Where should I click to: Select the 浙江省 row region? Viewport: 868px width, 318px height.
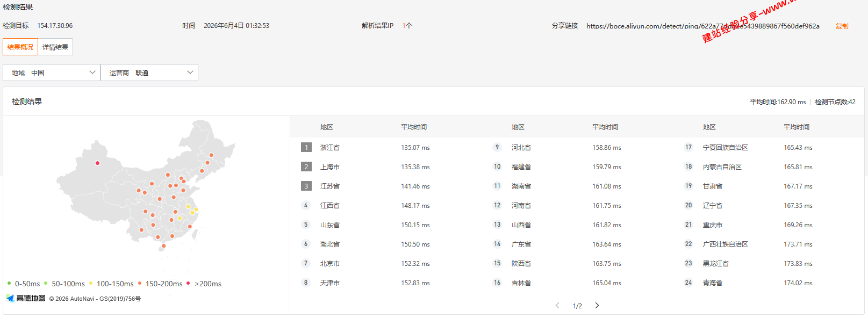pos(330,147)
